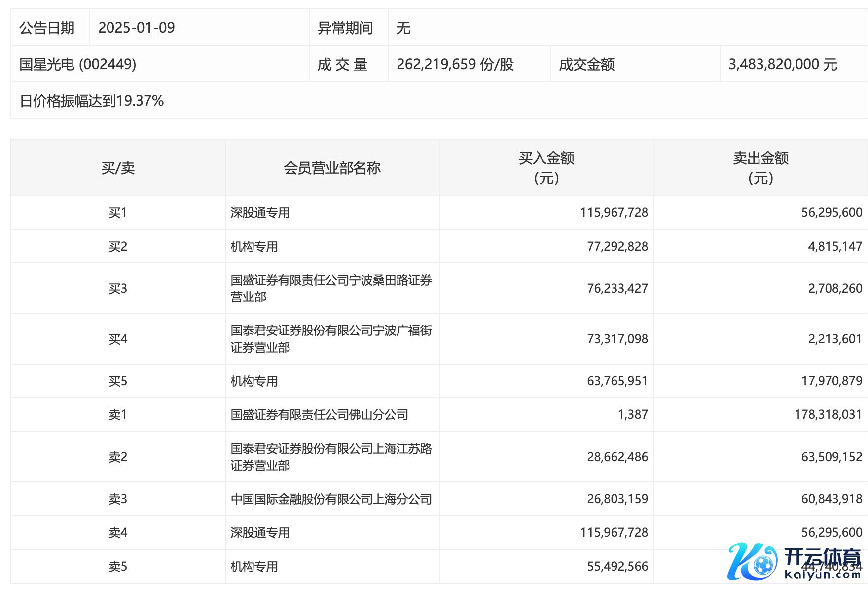Click the 卖5 label in the first column
868x591 pixels.
point(118,567)
